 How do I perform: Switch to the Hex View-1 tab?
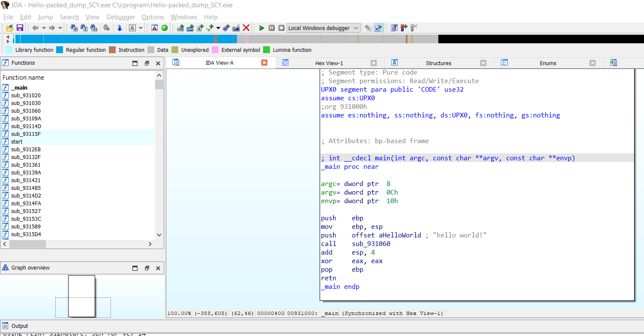click(x=329, y=63)
